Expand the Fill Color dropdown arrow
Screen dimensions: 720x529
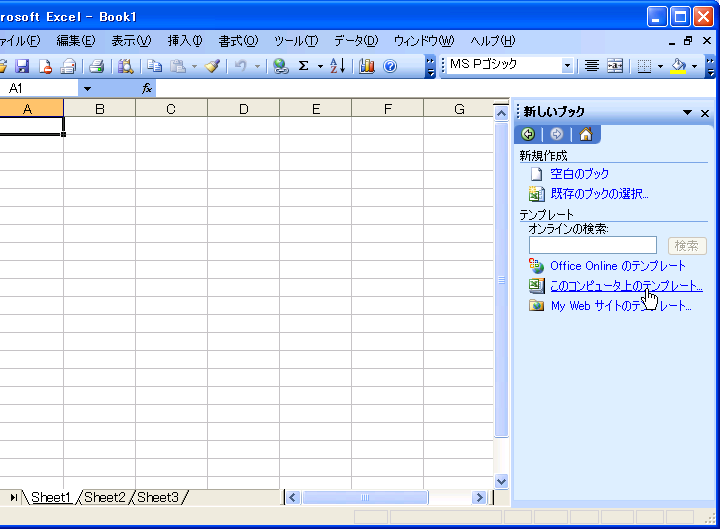point(694,66)
